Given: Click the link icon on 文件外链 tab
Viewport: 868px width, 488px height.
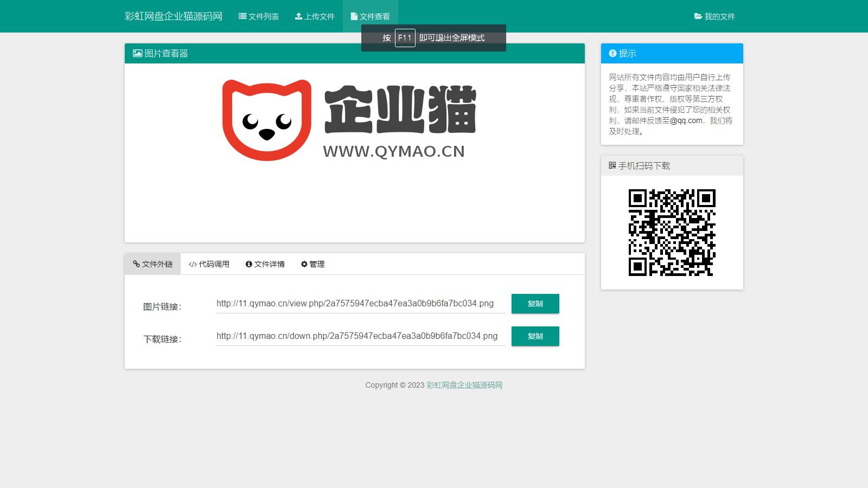Looking at the screenshot, I should click(x=136, y=264).
